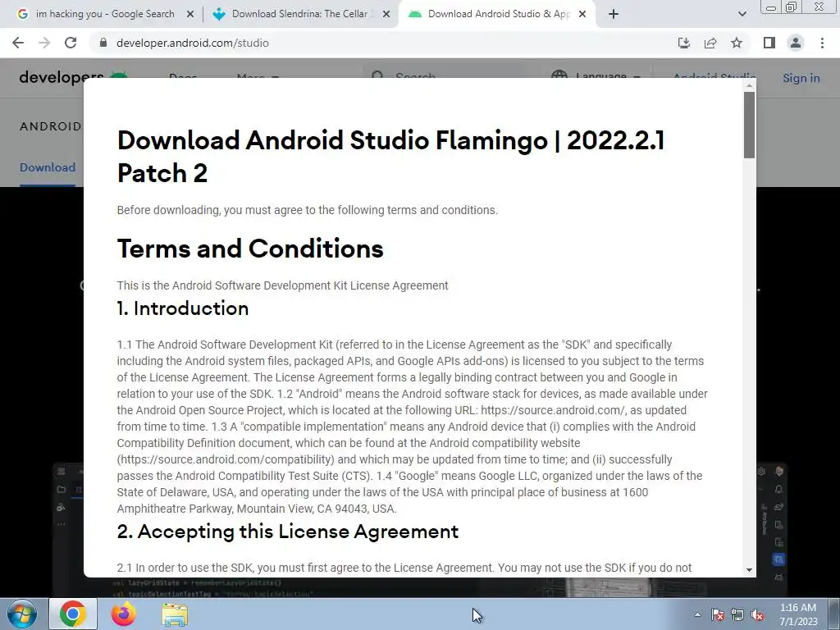Open network status tray icon
Screen dimensions: 840x630
click(x=737, y=614)
